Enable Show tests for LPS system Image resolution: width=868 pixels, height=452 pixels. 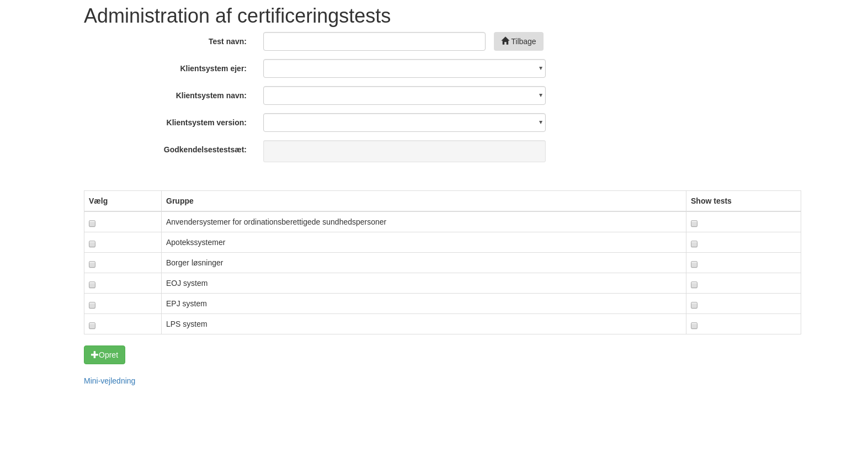pos(694,326)
